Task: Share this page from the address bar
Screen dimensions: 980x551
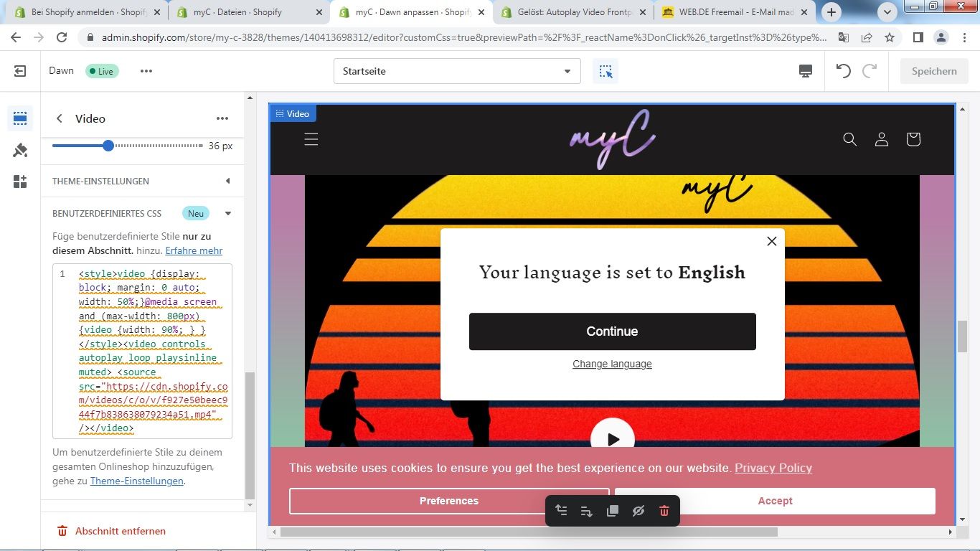Action: pyautogui.click(x=867, y=38)
